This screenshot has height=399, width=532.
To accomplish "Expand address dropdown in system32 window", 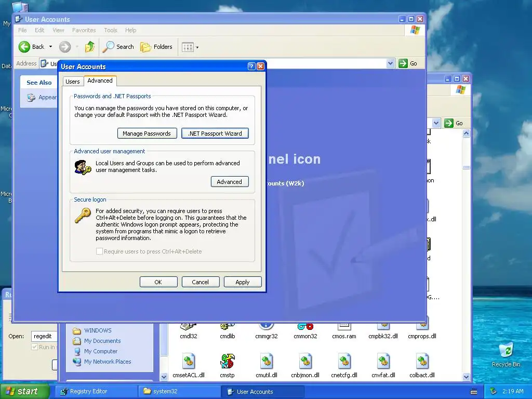I will tap(436, 123).
